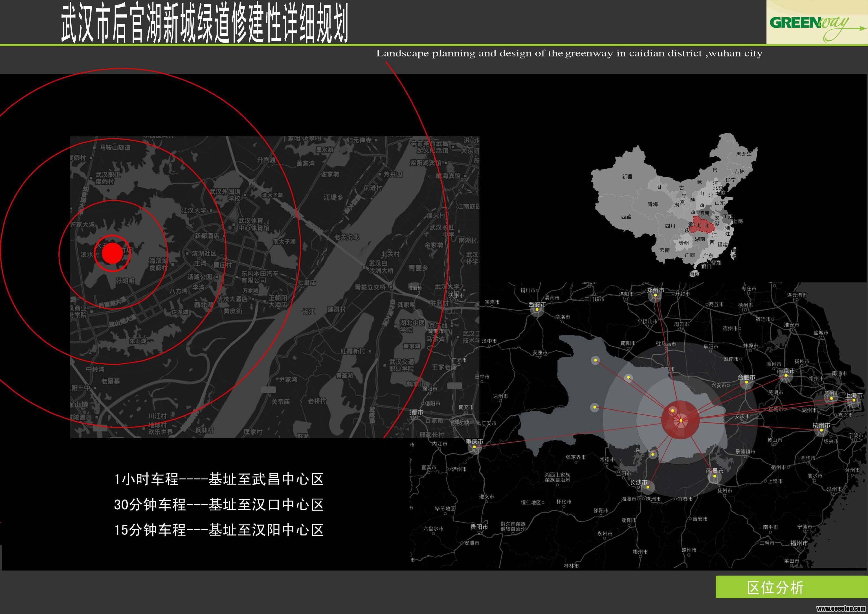Click 吉林 on the China map

point(739,171)
